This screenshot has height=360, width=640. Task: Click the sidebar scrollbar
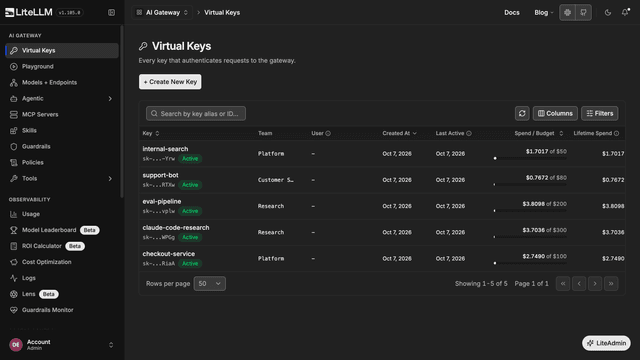[122, 111]
